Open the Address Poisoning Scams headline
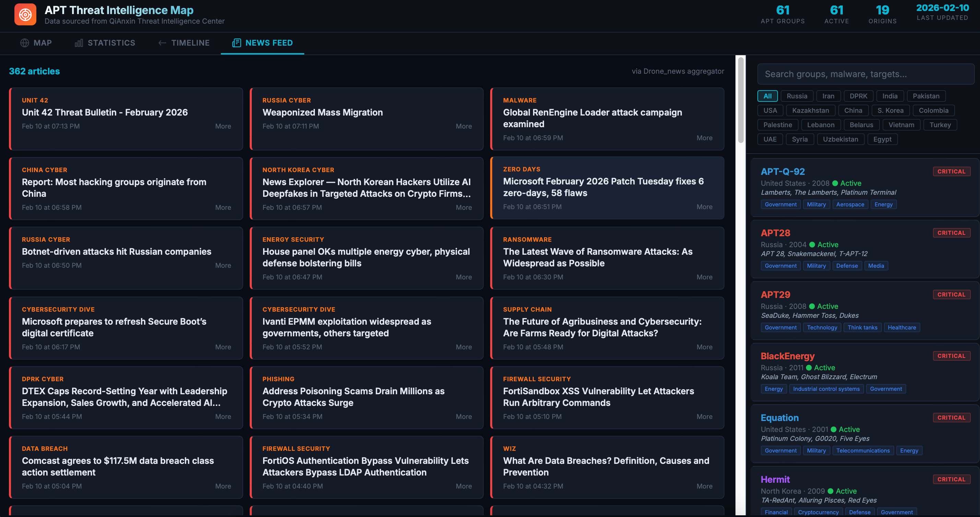 [353, 397]
